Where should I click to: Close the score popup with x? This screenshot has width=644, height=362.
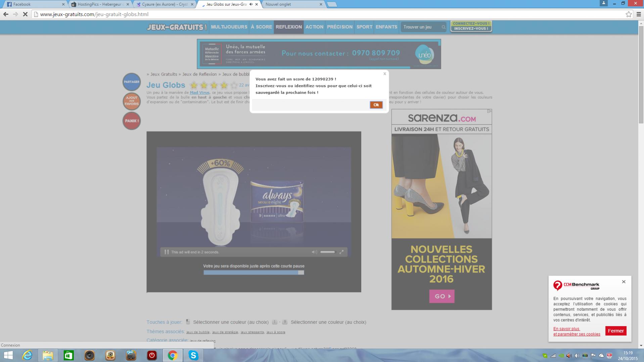tap(385, 74)
